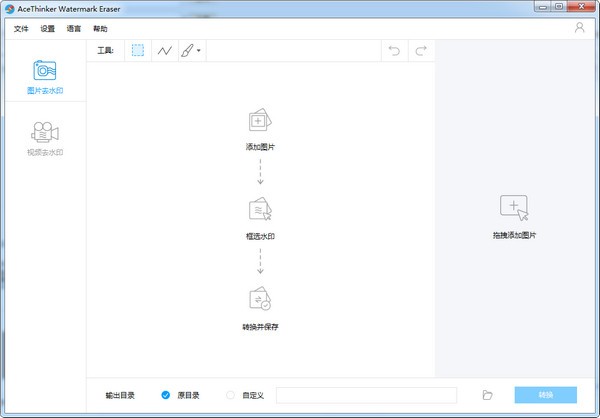This screenshot has width=600, height=418.
Task: Open the 语言 language menu
Action: (74, 29)
